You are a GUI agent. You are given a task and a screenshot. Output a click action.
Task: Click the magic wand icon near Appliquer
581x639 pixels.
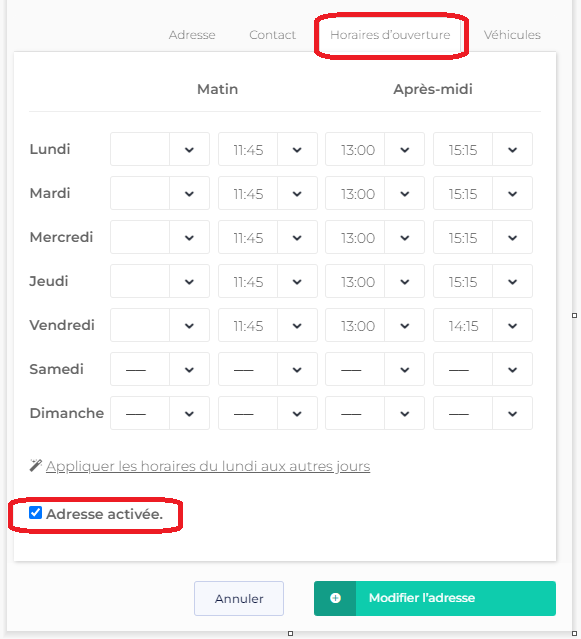[36, 465]
